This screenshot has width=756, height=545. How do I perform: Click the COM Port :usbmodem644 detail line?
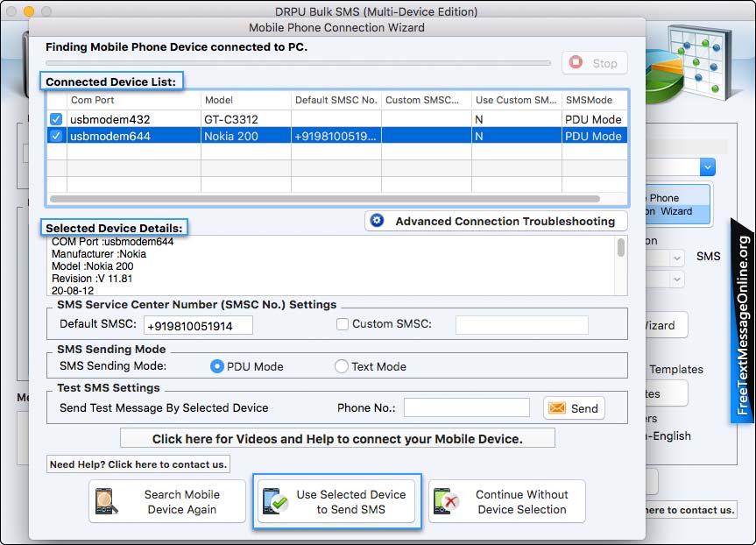click(112, 242)
